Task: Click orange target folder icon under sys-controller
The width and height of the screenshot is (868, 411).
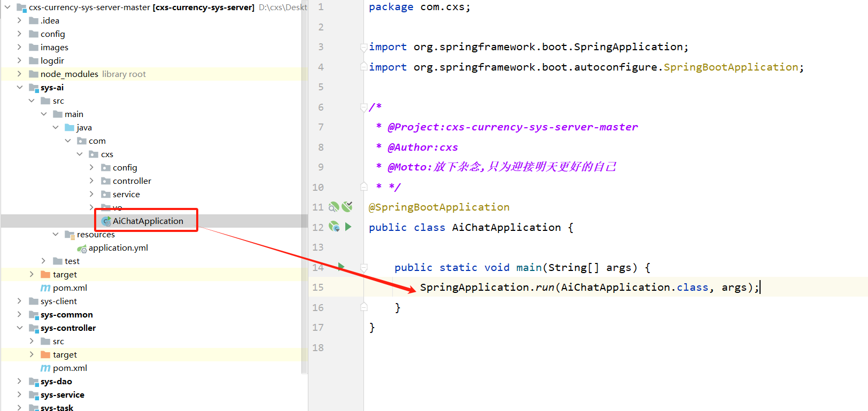Action: 45,354
